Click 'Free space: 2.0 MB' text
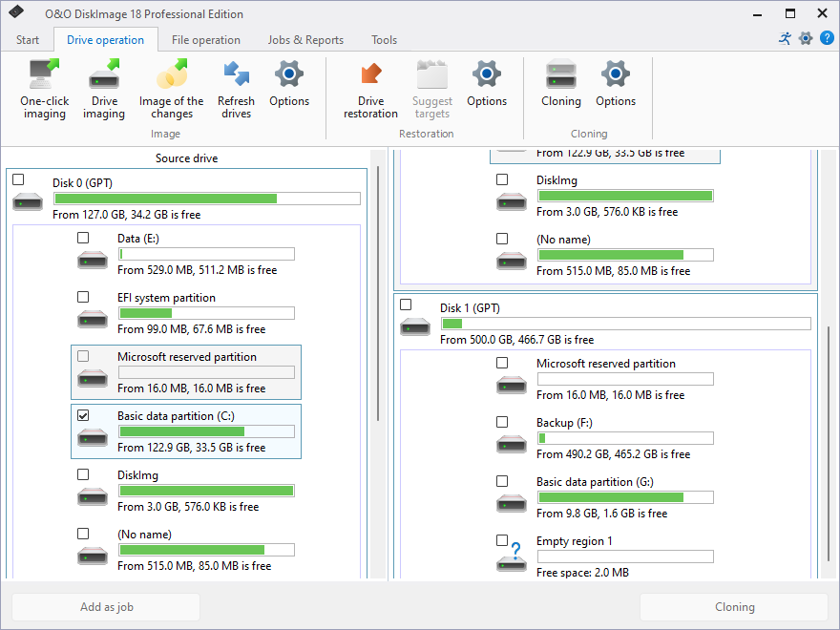This screenshot has width=840, height=630. coord(582,572)
